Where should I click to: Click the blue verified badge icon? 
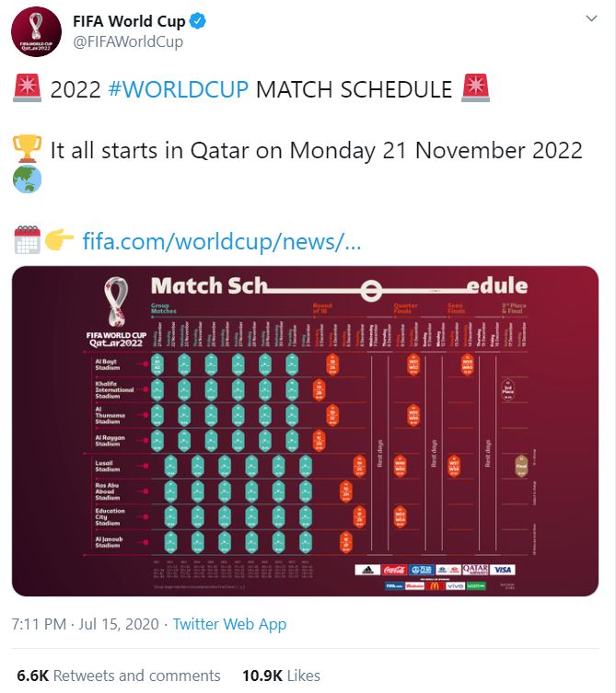pos(198,21)
